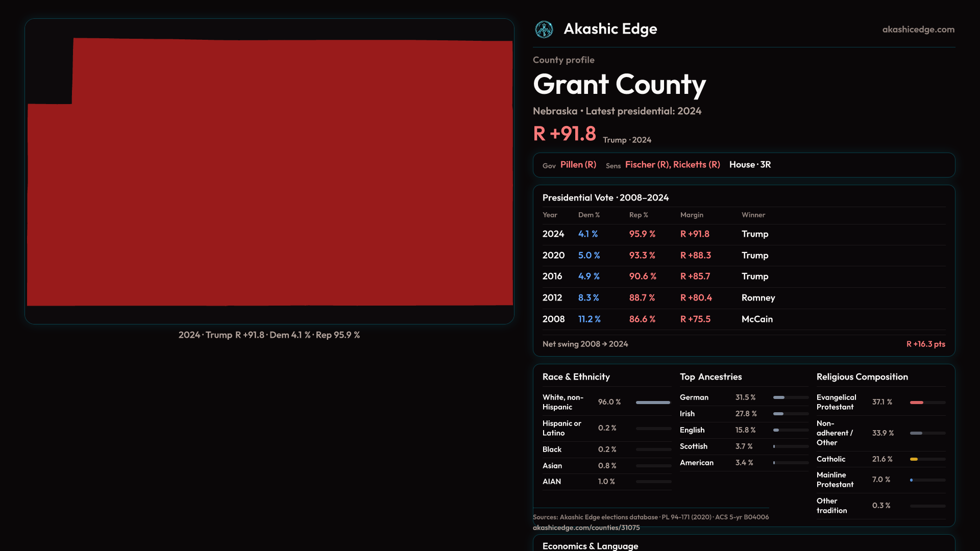The height and width of the screenshot is (551, 980).
Task: Select Governor Pillen (R) link
Action: click(x=578, y=165)
